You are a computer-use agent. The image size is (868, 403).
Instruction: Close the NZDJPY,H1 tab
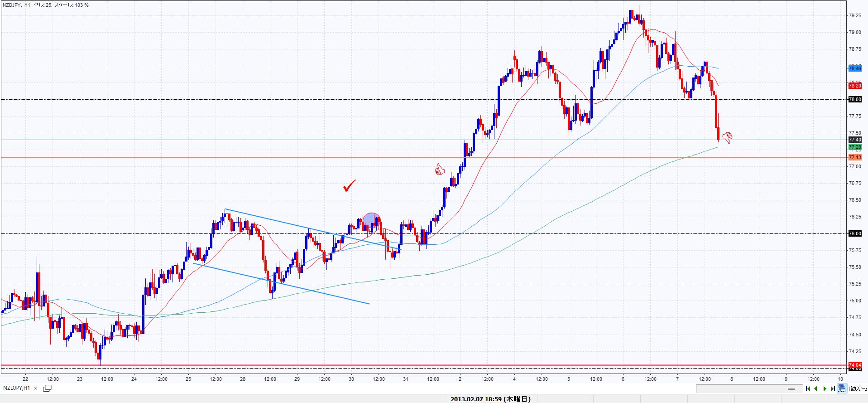pyautogui.click(x=35, y=388)
